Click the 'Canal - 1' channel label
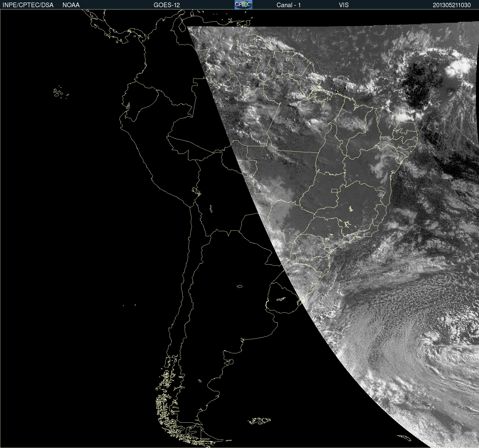The width and height of the screenshot is (479, 448). click(x=288, y=5)
